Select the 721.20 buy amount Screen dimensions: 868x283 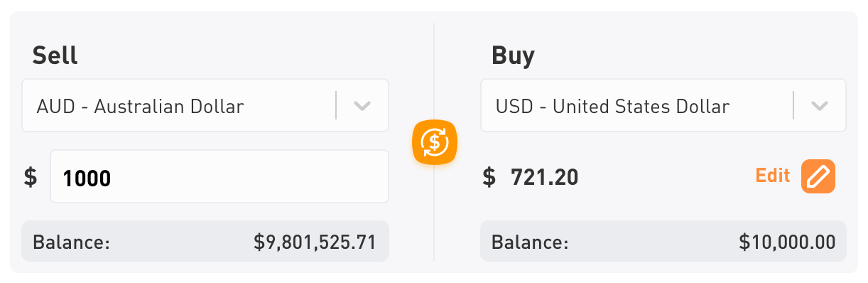click(x=545, y=177)
